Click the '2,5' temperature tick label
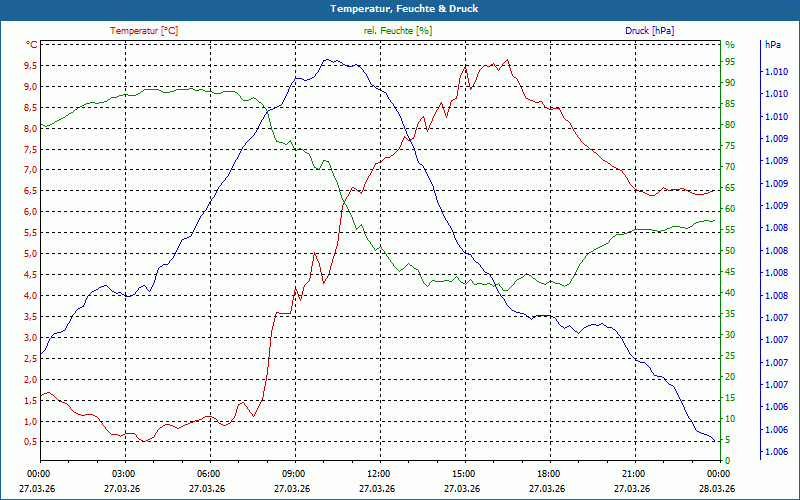This screenshot has height=500, width=800. [32, 358]
